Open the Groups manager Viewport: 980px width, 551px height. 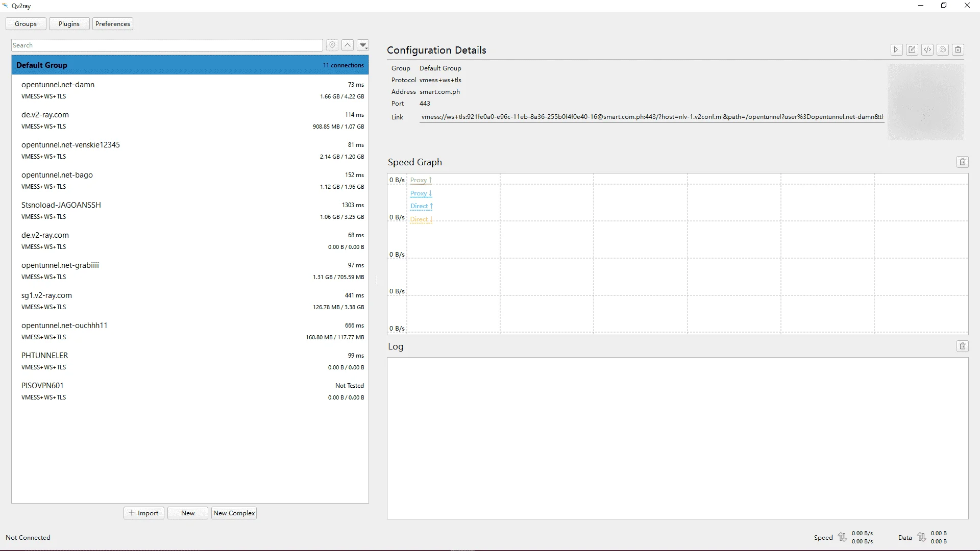pyautogui.click(x=26, y=24)
